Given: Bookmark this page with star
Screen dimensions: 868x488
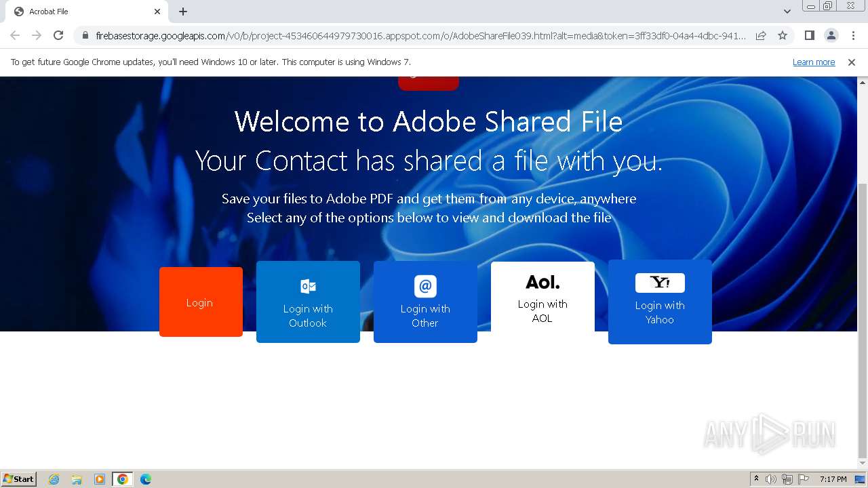Looking at the screenshot, I should 783,35.
